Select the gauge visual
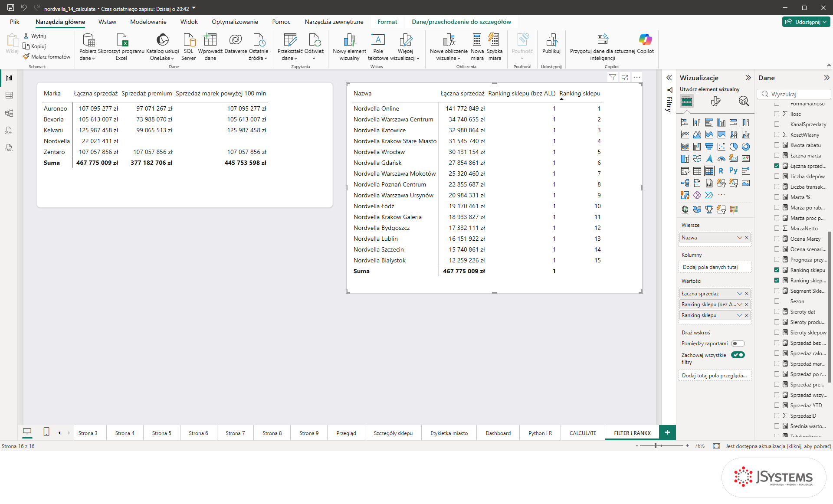Viewport: 833px width, 504px height. (721, 159)
